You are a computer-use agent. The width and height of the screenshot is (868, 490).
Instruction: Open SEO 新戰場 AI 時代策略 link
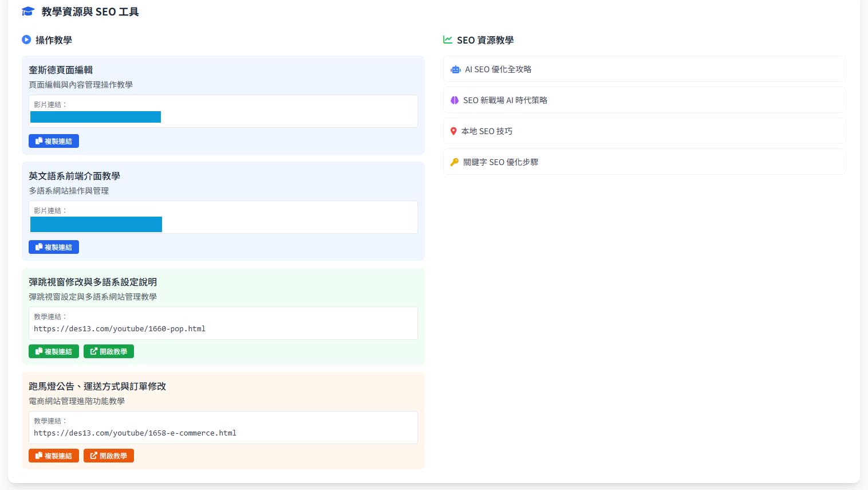[x=505, y=100]
